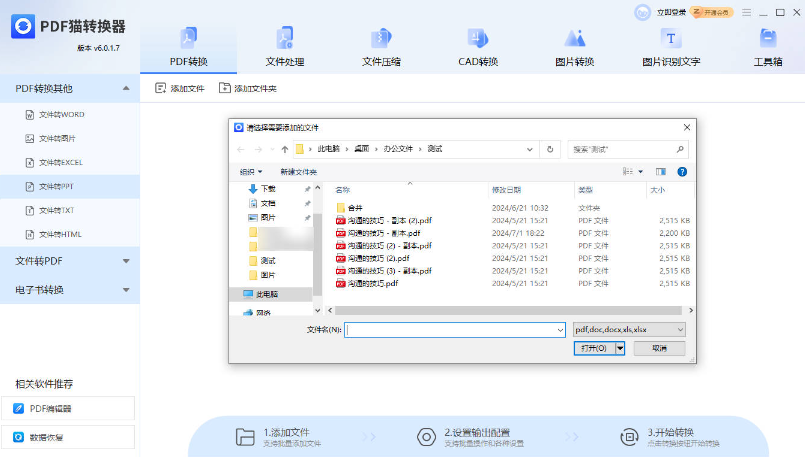805x457 pixels.
Task: Select 沟通的技巧 - 副本.pdf file
Action: (384, 233)
